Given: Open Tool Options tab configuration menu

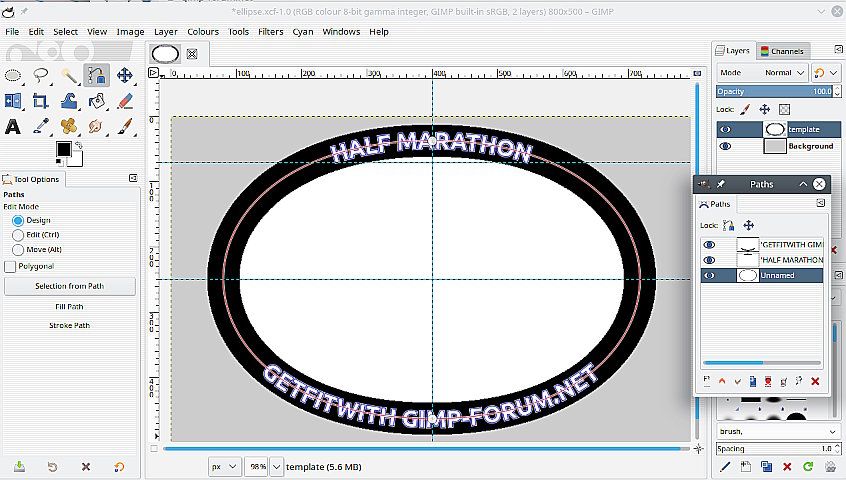Looking at the screenshot, I should tap(133, 178).
